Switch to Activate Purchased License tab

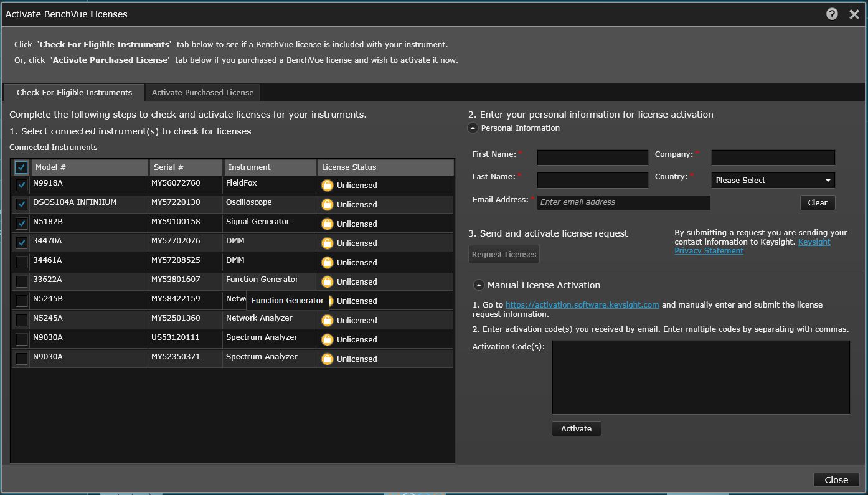[x=202, y=93]
